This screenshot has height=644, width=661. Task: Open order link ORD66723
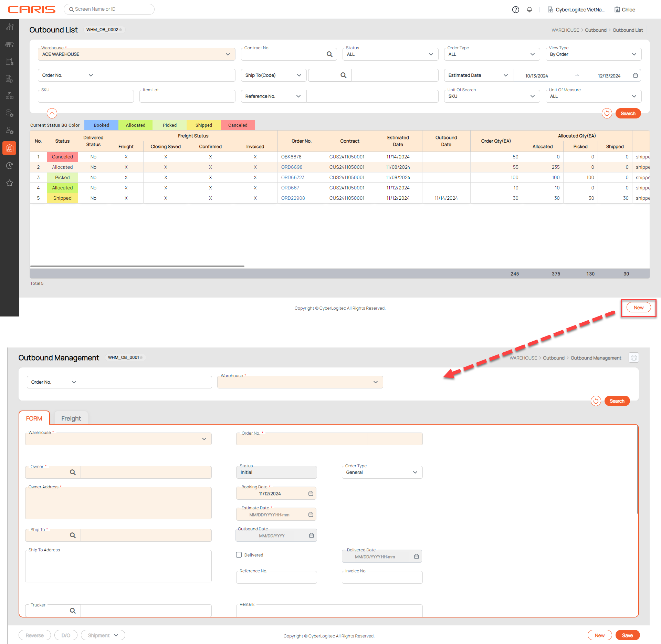pos(293,177)
